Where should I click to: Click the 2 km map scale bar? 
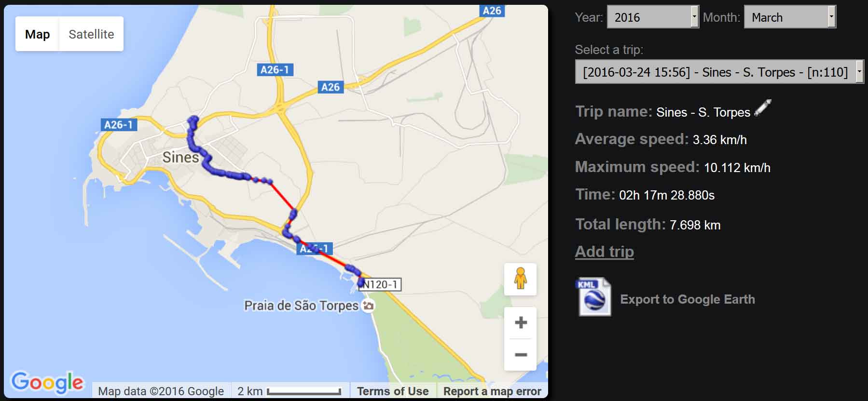289,391
